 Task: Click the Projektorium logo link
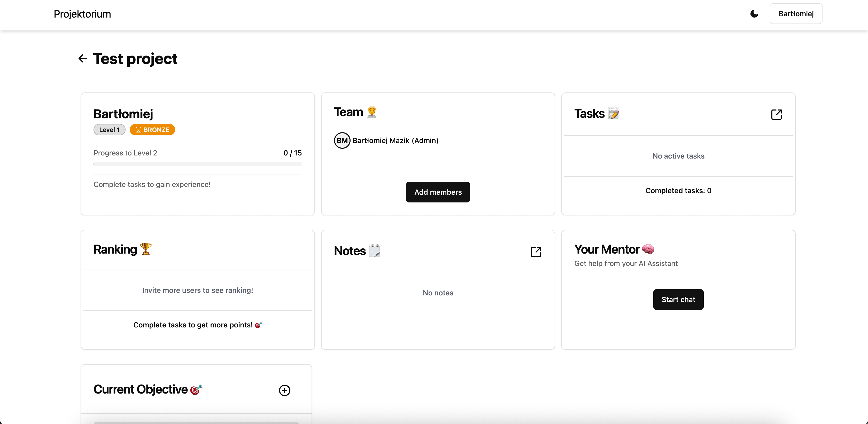pyautogui.click(x=82, y=14)
